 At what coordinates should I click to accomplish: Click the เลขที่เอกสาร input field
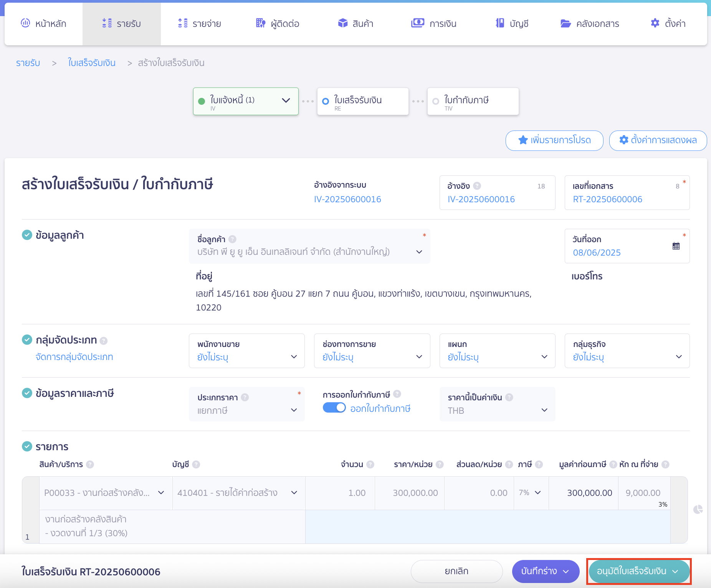[622, 199]
